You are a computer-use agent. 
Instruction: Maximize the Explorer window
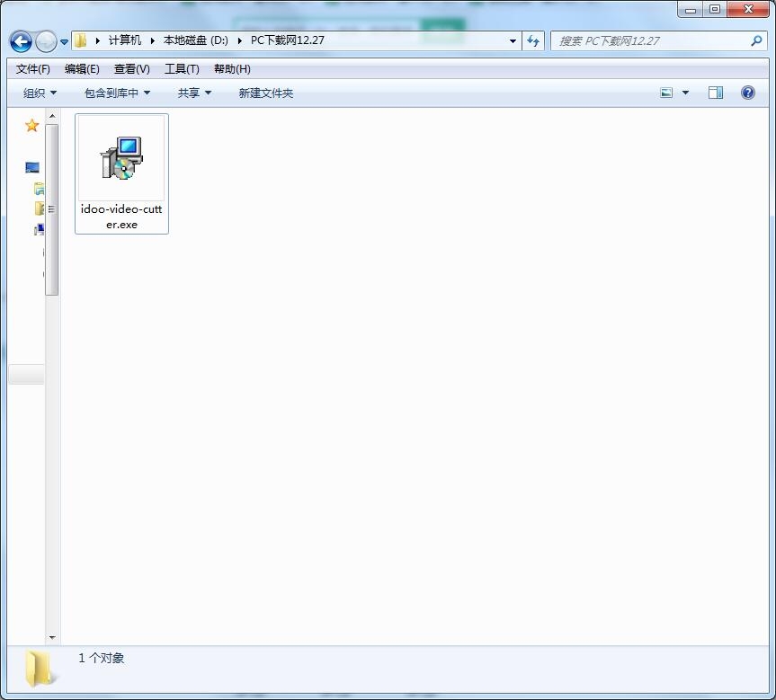coord(715,9)
